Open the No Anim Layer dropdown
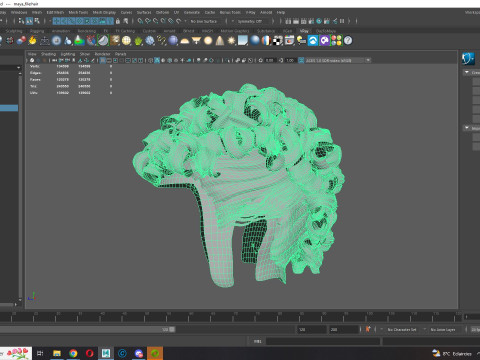480x360 pixels. click(443, 329)
